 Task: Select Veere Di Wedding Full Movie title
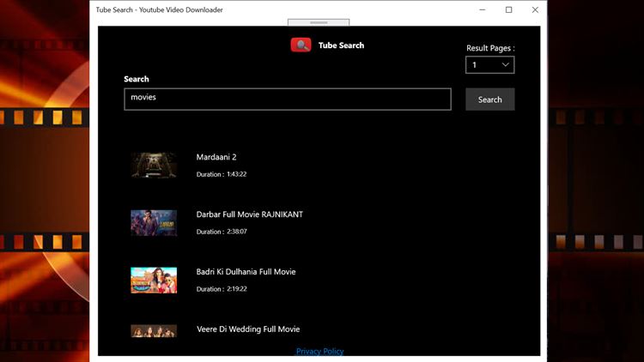[x=248, y=329]
